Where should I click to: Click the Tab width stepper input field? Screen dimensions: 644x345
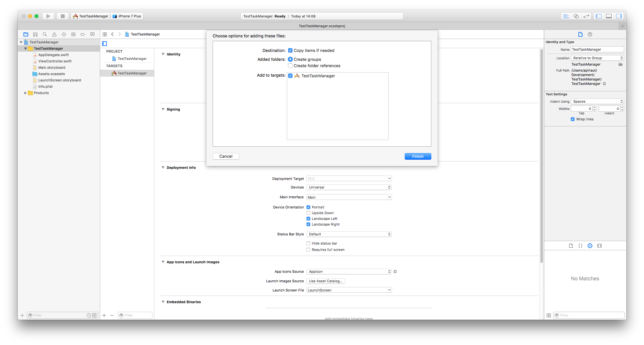(x=581, y=109)
